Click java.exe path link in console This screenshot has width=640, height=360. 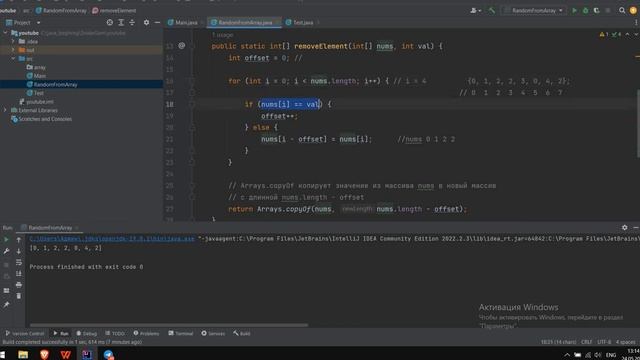pos(112,239)
